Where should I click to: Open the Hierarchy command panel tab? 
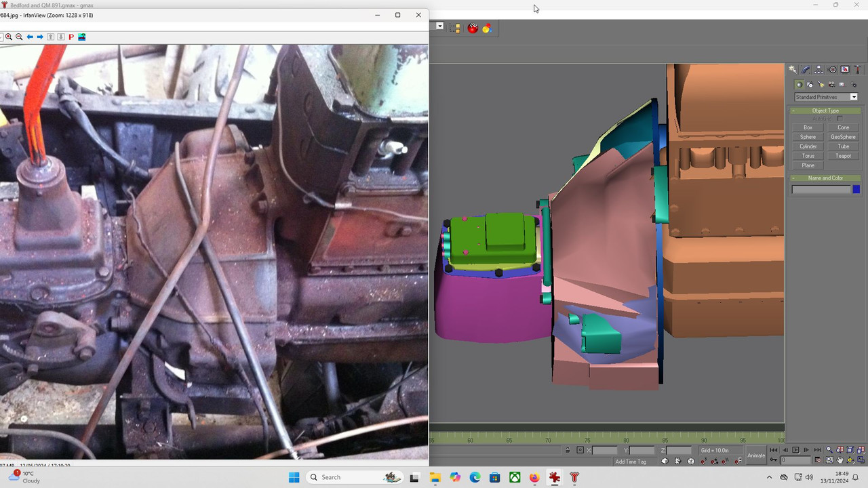(818, 70)
